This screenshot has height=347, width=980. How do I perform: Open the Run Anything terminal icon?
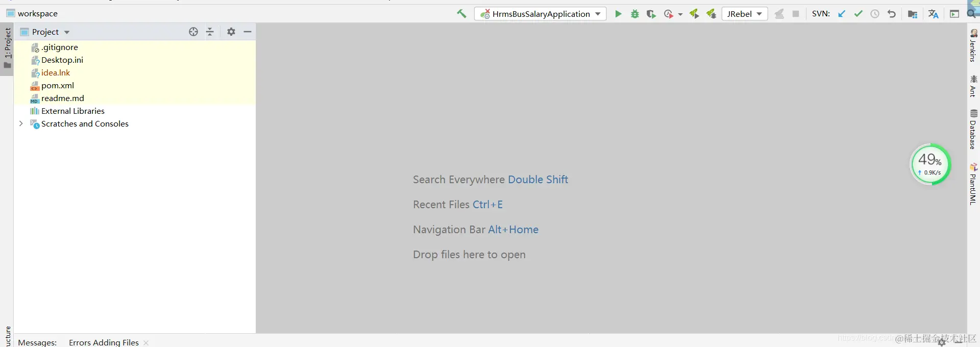click(x=954, y=14)
